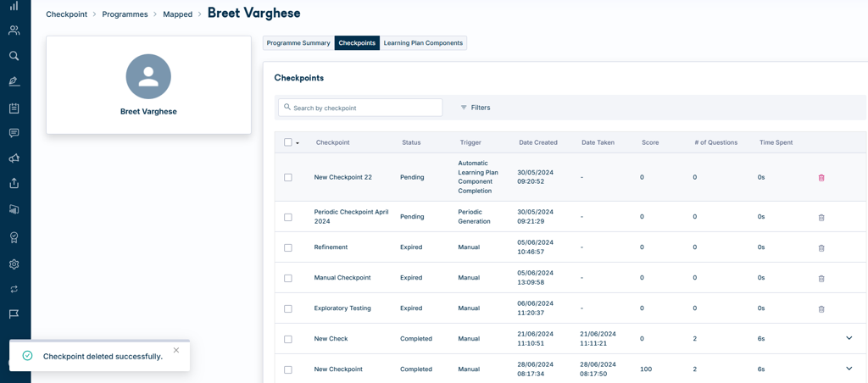The image size is (868, 383).
Task: Delete Exploratory Testing checkpoint trash icon
Action: [821, 308]
